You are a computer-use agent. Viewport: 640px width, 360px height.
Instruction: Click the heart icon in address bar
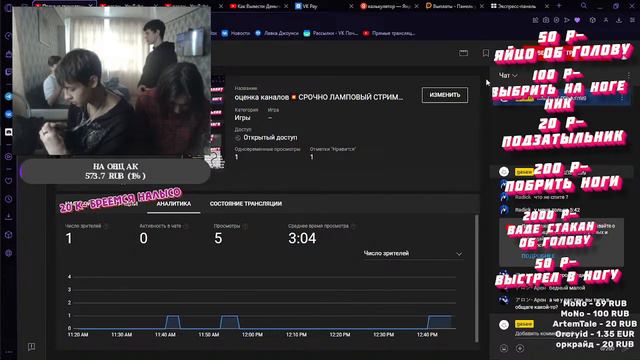click(x=577, y=20)
